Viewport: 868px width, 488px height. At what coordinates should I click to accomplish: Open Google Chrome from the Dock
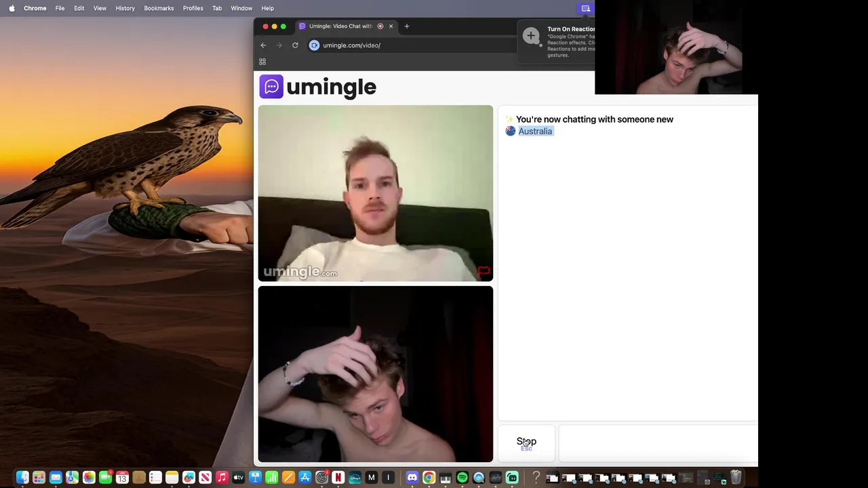pos(429,478)
